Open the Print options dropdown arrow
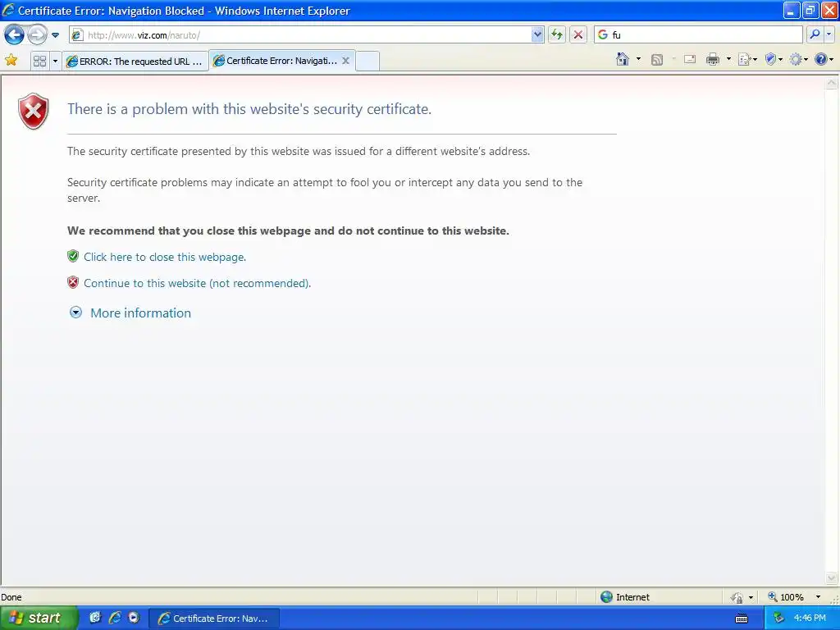Viewport: 840px width, 630px height. point(728,59)
